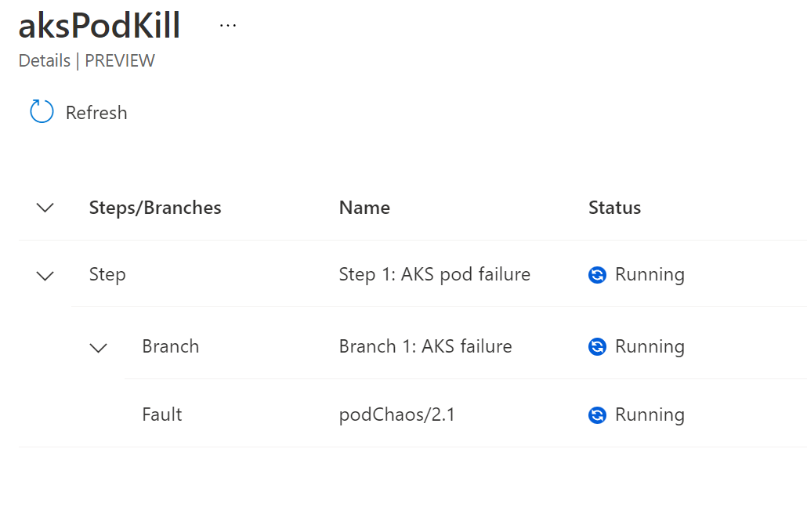Image resolution: width=807 pixels, height=532 pixels.
Task: Click the Running text in the Fault row
Action: [x=650, y=414]
